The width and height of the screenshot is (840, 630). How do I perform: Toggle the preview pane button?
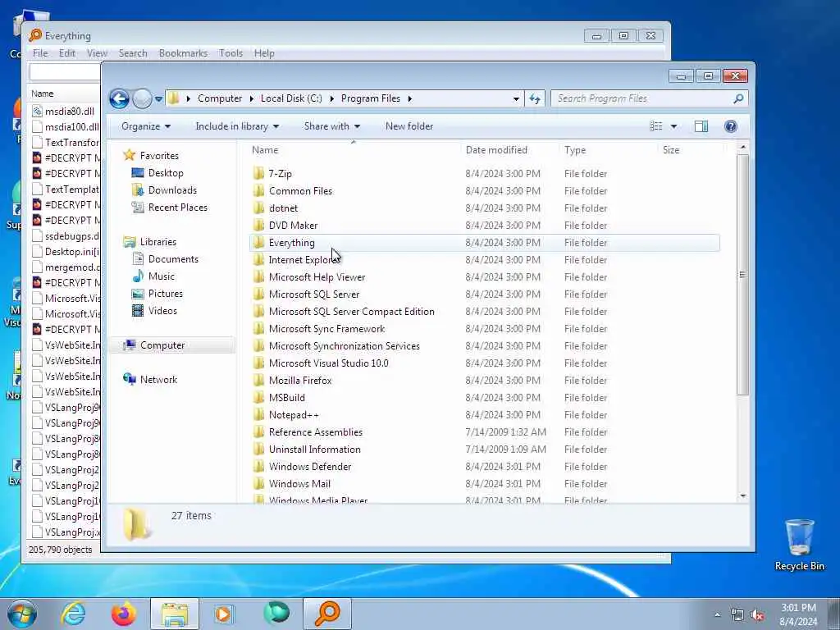[701, 126]
